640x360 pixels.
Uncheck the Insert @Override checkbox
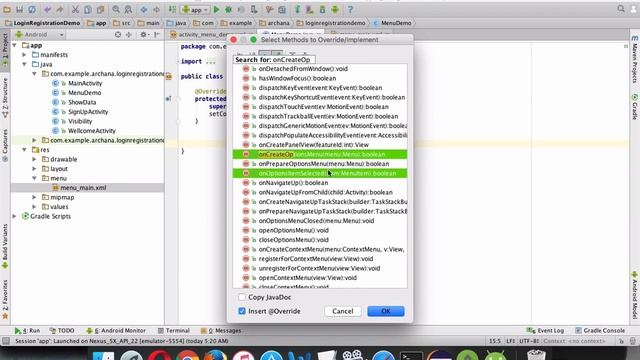(242, 311)
